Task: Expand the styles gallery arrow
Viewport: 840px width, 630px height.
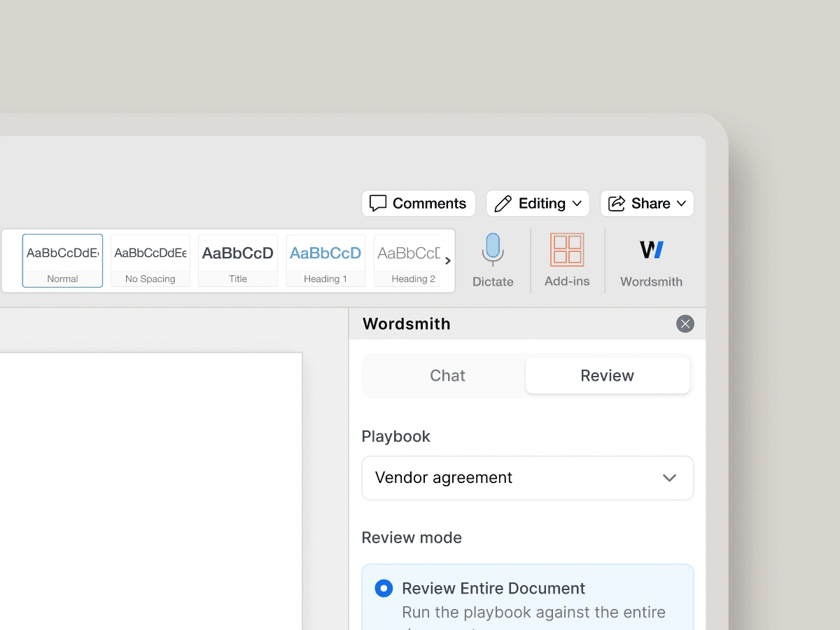Action: [448, 260]
